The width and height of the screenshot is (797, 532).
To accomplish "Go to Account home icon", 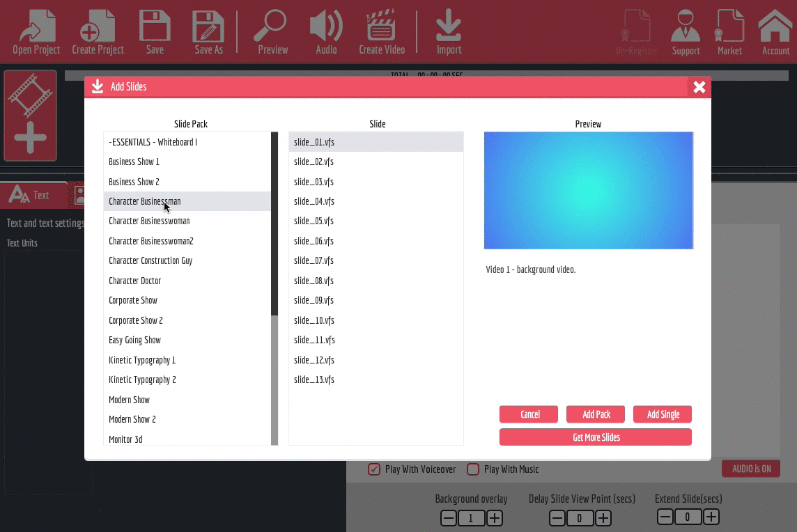I will coord(775,33).
